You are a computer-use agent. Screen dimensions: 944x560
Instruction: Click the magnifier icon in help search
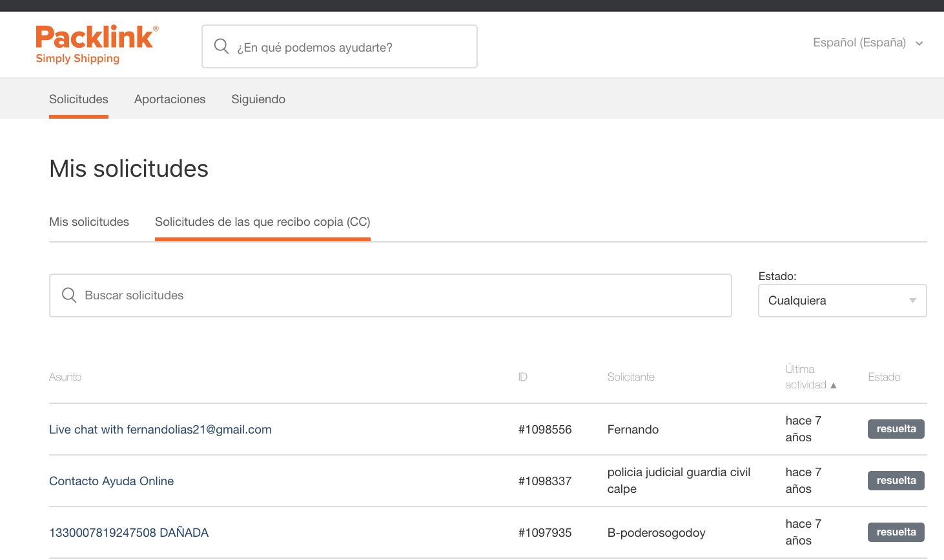(221, 46)
